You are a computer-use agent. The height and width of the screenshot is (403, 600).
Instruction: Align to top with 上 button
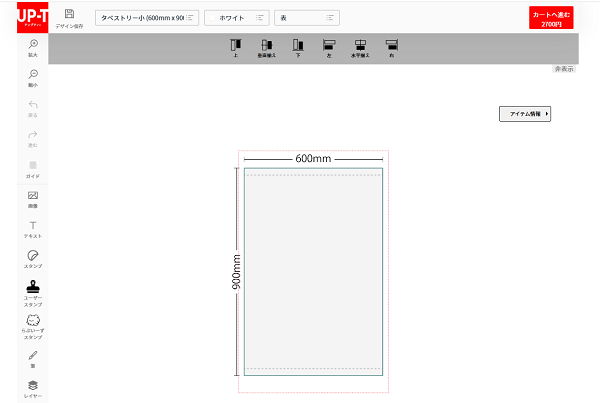point(235,47)
